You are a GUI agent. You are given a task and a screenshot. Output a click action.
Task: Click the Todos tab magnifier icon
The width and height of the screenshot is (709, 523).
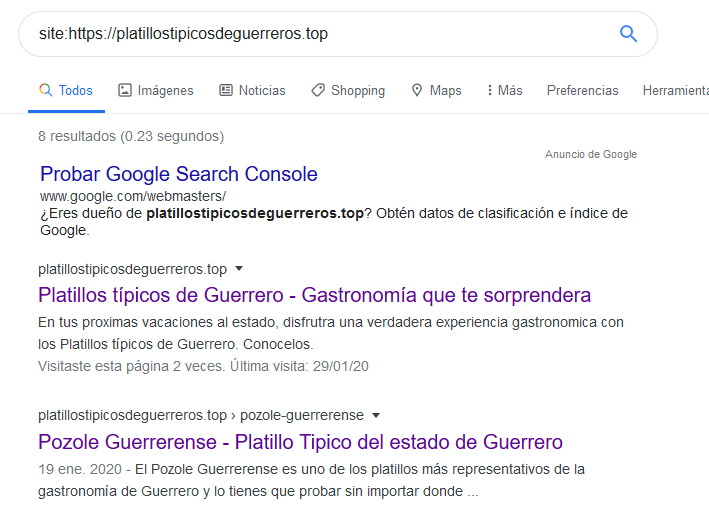[x=46, y=90]
